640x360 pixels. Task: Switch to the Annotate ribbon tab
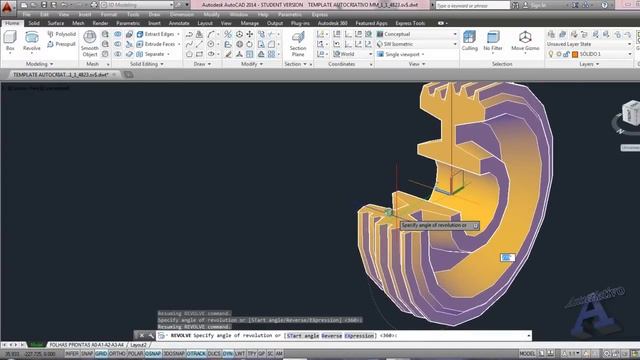click(179, 23)
